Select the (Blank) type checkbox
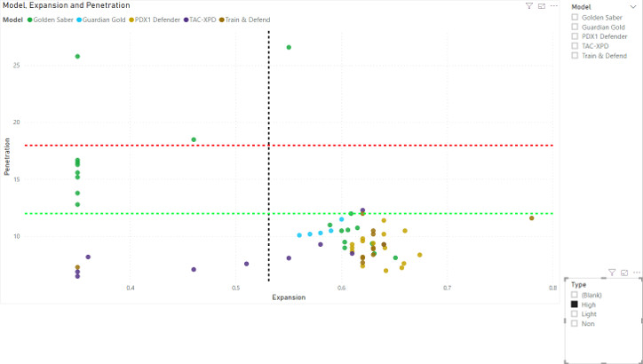The width and height of the screenshot is (643, 364). 576,294
